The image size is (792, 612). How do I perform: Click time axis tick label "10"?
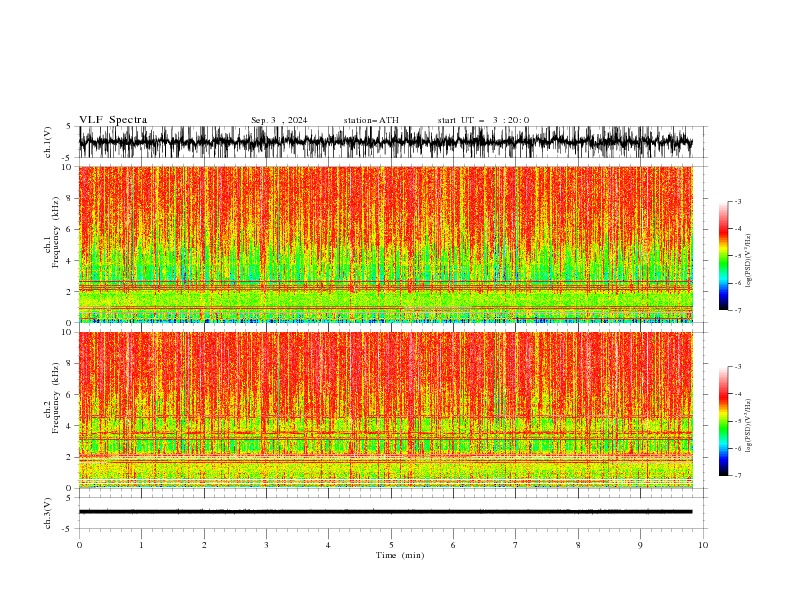[x=703, y=545]
